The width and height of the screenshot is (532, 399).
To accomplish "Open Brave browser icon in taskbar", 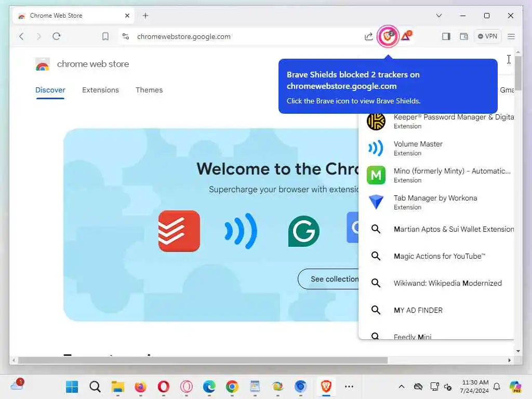I will point(326,387).
